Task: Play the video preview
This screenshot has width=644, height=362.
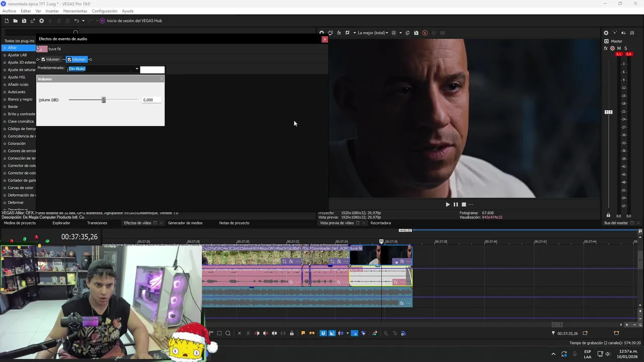Action: (447, 204)
